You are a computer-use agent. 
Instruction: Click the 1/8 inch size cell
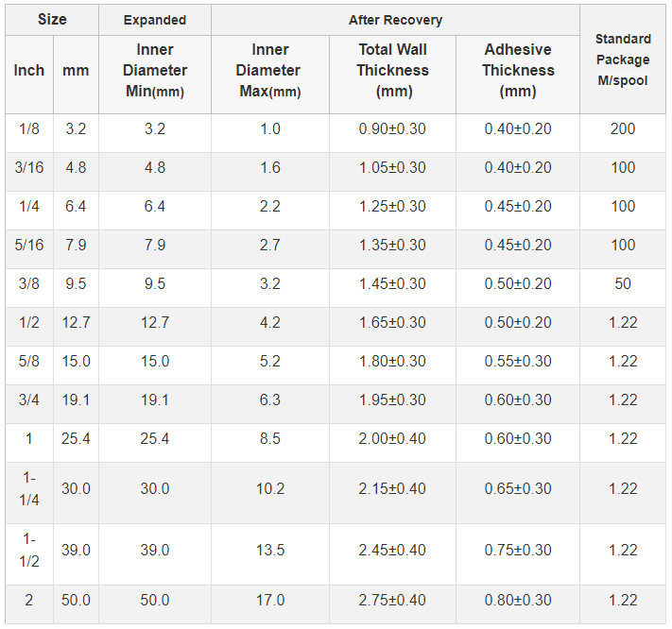(29, 128)
